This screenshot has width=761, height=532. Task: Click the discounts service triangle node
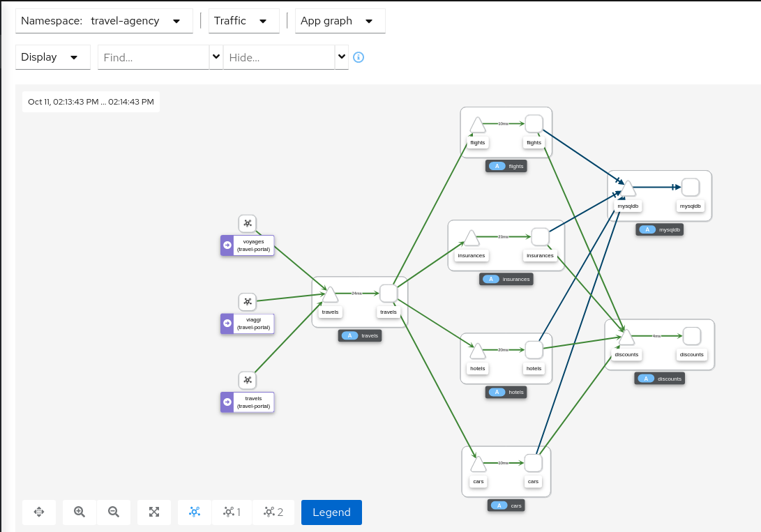(x=626, y=337)
